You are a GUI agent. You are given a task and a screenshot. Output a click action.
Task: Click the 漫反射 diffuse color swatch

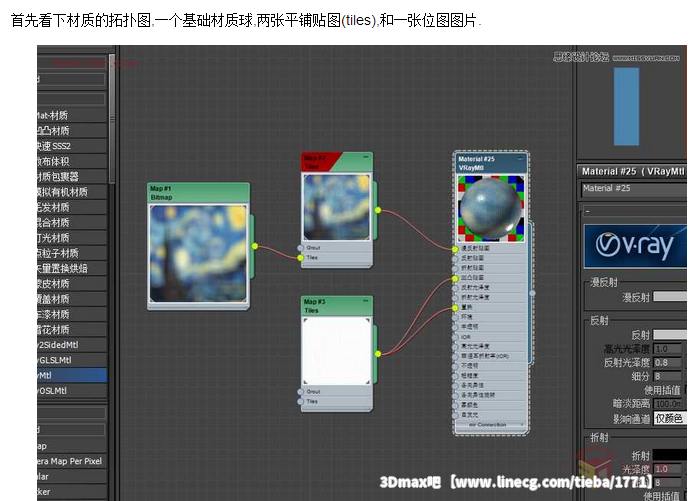click(x=670, y=297)
